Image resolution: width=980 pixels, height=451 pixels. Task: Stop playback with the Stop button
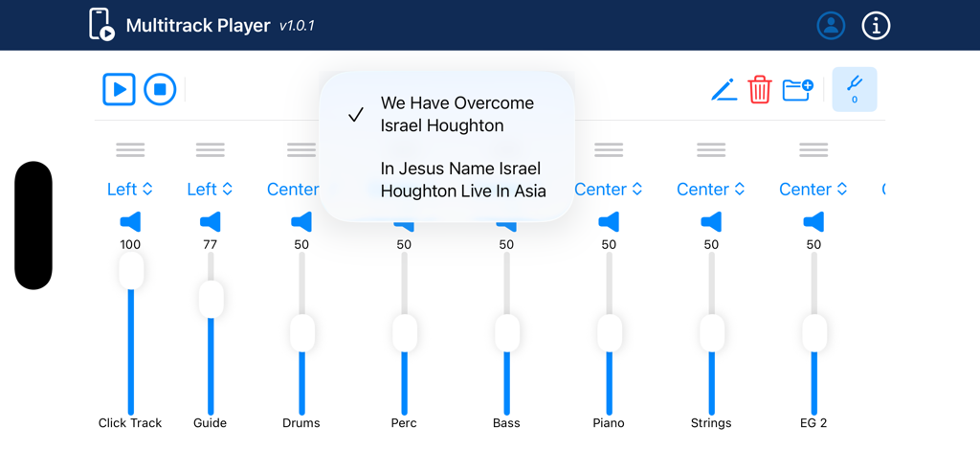(160, 89)
